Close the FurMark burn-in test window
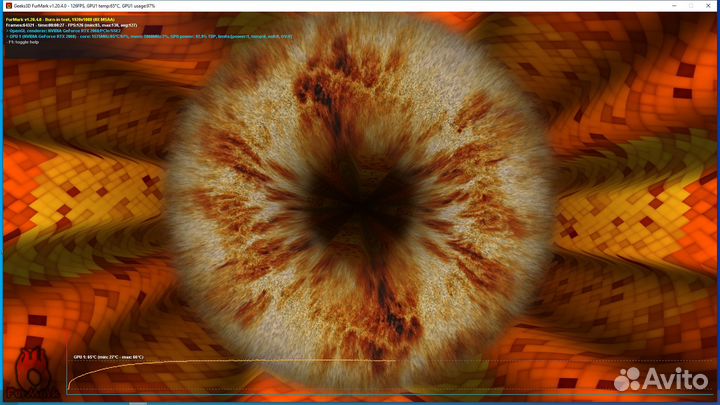 coord(708,6)
